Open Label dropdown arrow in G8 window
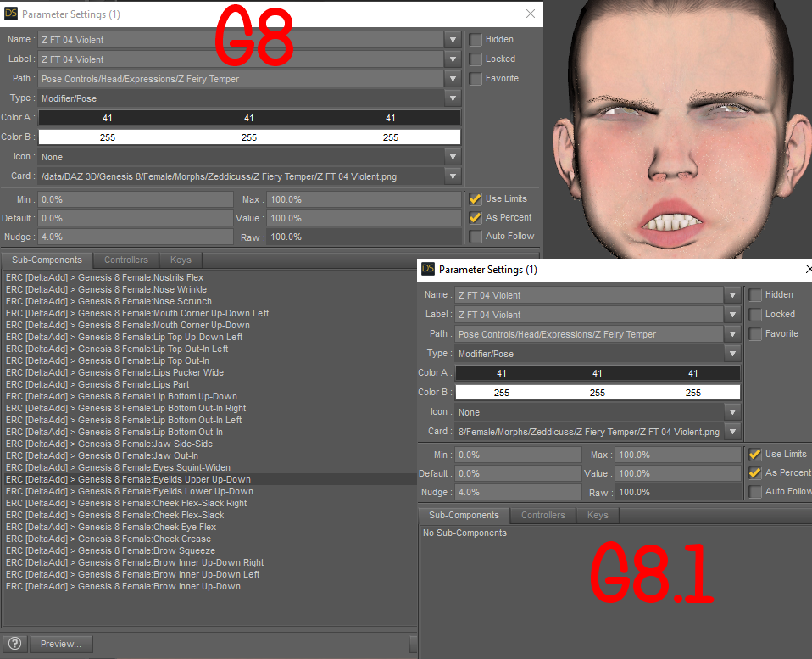The width and height of the screenshot is (812, 659). coord(453,59)
